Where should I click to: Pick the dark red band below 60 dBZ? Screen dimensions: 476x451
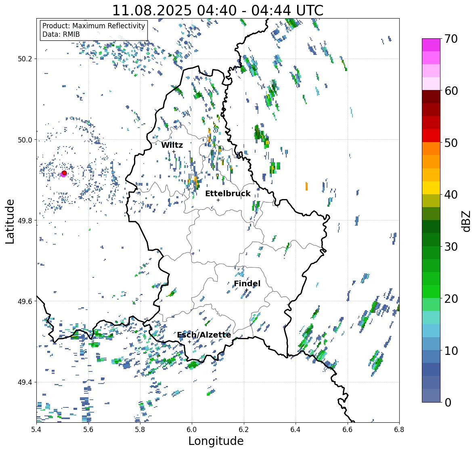click(431, 97)
